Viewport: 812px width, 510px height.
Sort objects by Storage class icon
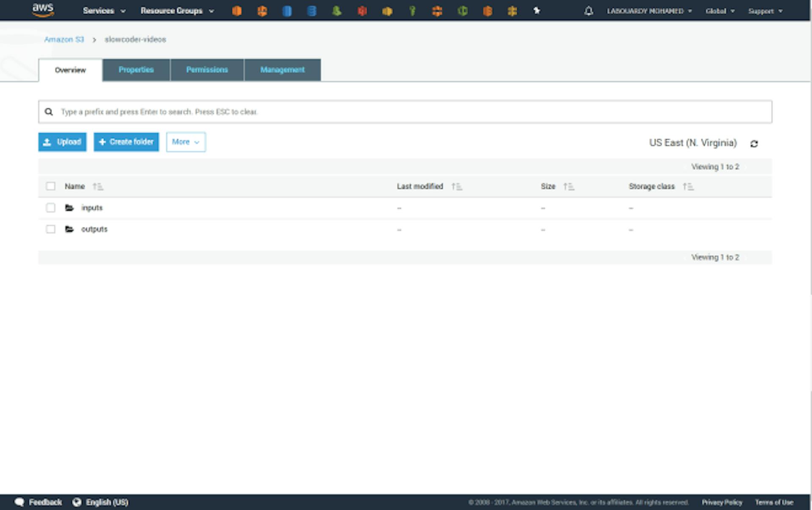click(689, 186)
